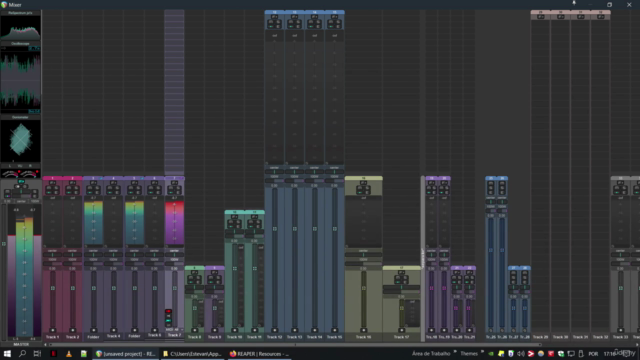The height and width of the screenshot is (360, 640).
Task: Open the FX chain on Track 16
Action: (363, 183)
